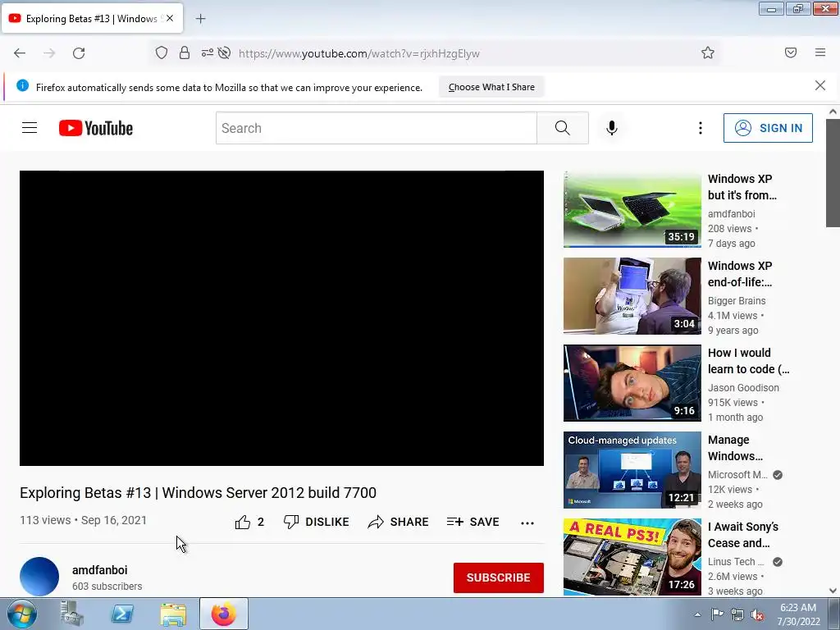Open How I would learn to code title
Screen dimensions: 840x630
[x=748, y=361]
